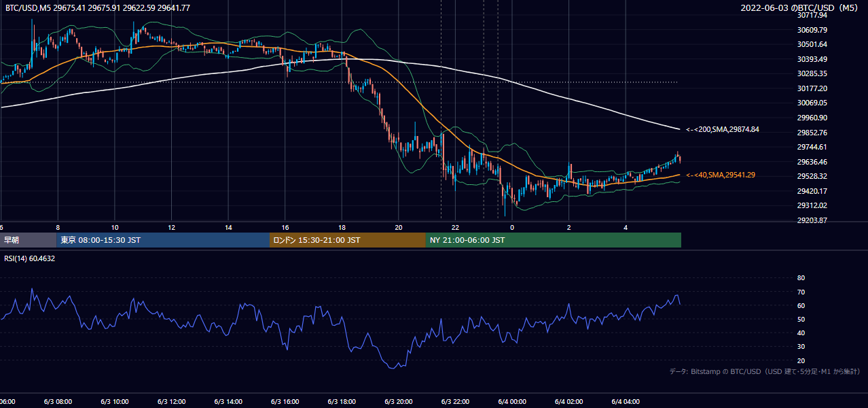Click the 6/3 14:00 date axis label
868x408 pixels.
tap(228, 402)
